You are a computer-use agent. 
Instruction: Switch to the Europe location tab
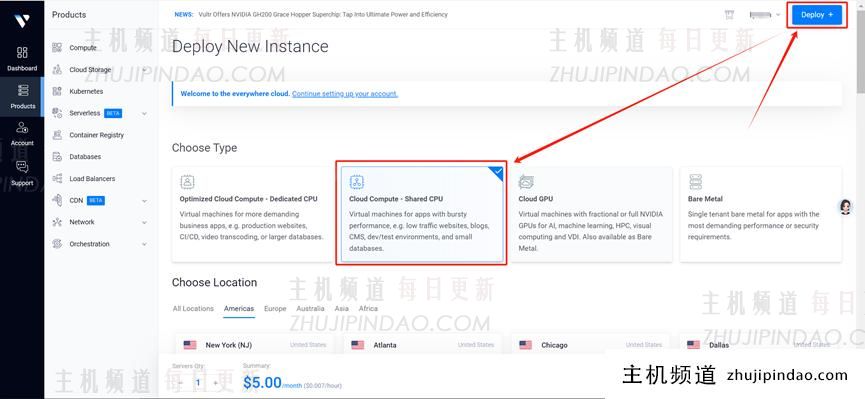click(275, 308)
